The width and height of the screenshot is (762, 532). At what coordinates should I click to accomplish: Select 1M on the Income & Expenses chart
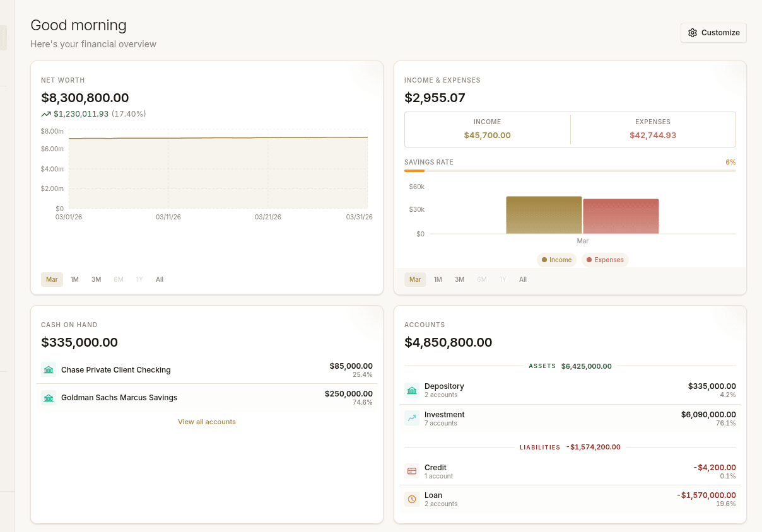pos(438,279)
